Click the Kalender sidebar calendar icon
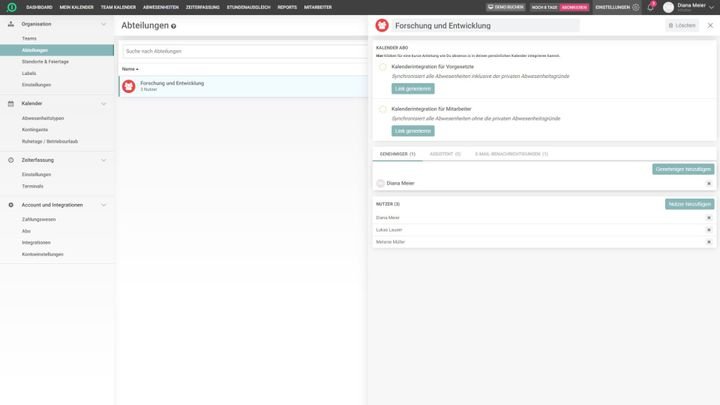This screenshot has height=405, width=720. [x=11, y=104]
